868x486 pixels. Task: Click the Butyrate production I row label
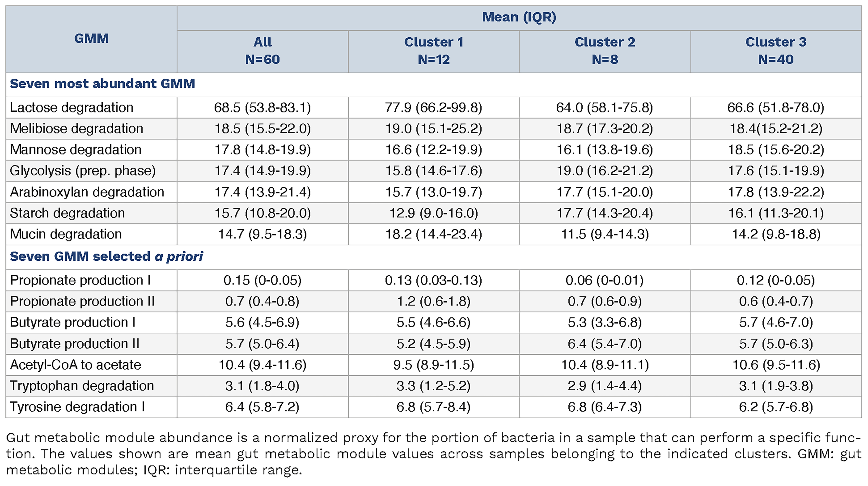pos(73,323)
